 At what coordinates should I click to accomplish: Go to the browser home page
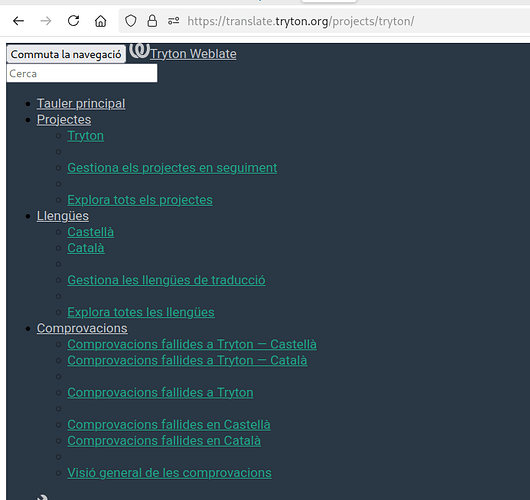(x=100, y=21)
